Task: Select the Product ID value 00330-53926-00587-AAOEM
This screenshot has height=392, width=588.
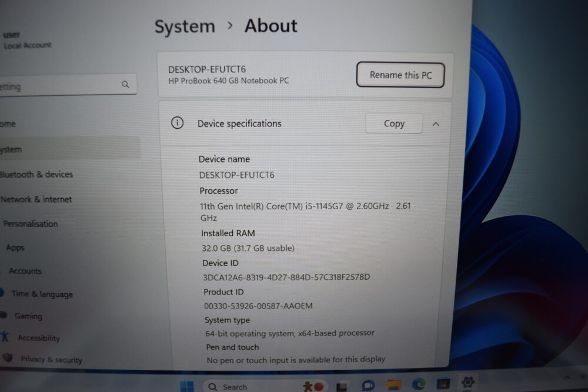Action: coord(258,306)
